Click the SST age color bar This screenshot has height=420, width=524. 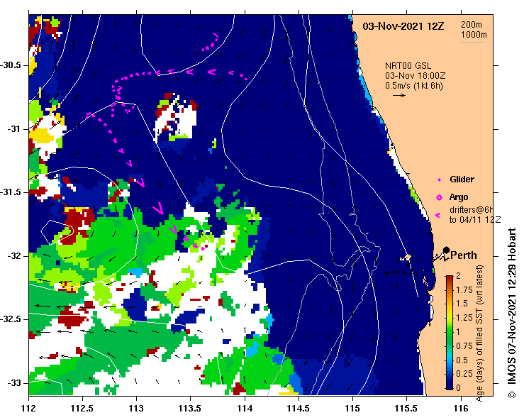click(450, 333)
